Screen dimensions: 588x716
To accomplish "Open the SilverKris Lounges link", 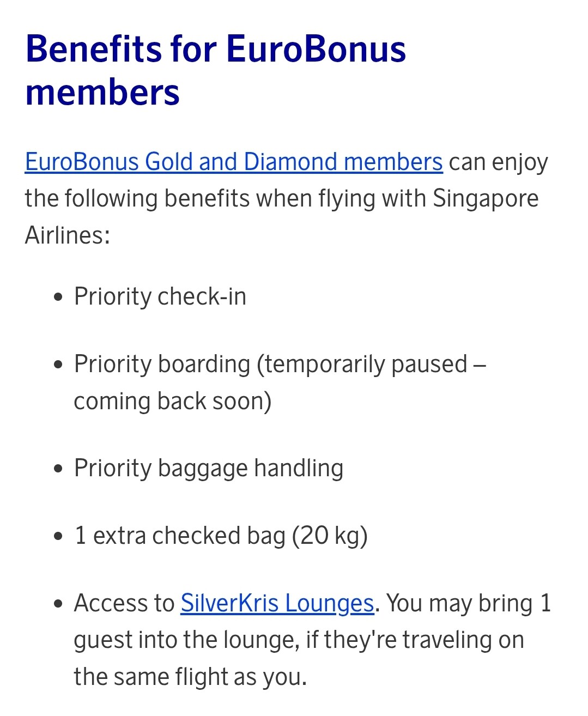I will pos(277,603).
